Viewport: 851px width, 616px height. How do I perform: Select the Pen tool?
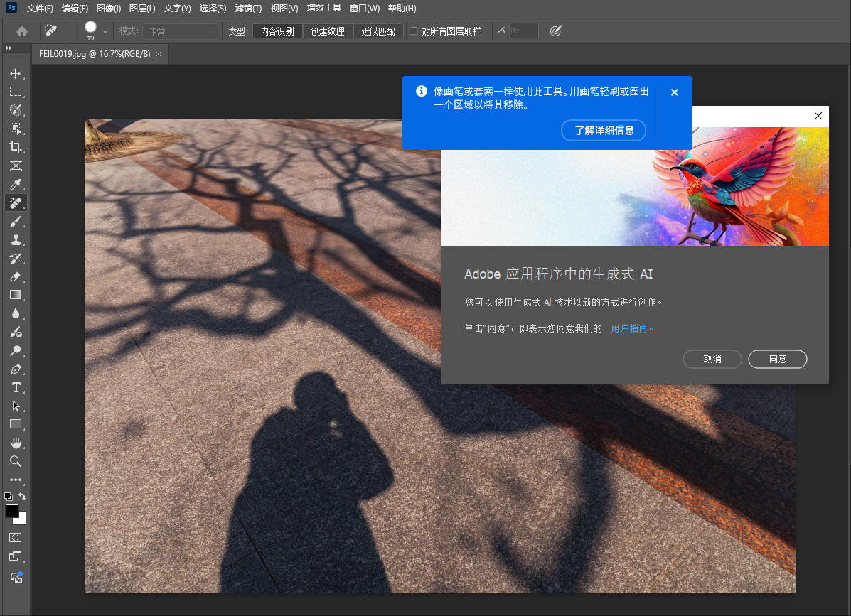pos(16,369)
